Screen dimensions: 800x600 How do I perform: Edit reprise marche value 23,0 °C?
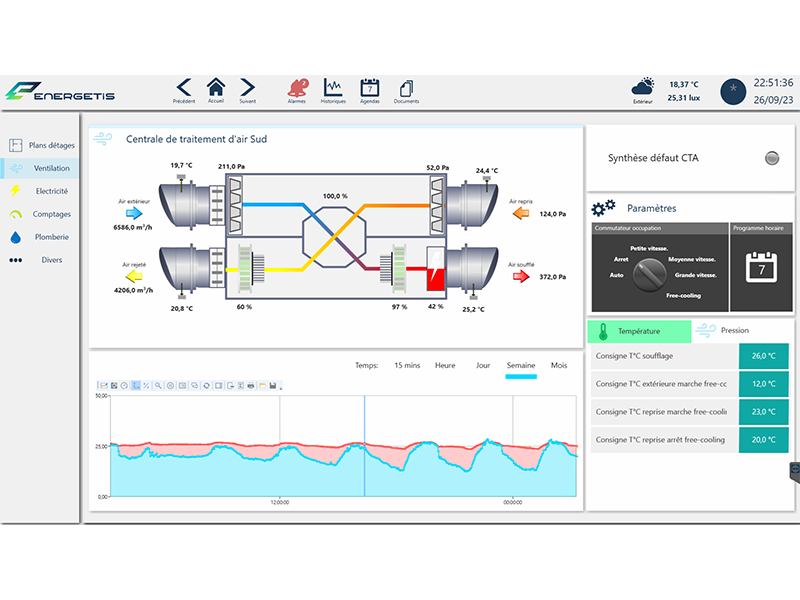764,412
